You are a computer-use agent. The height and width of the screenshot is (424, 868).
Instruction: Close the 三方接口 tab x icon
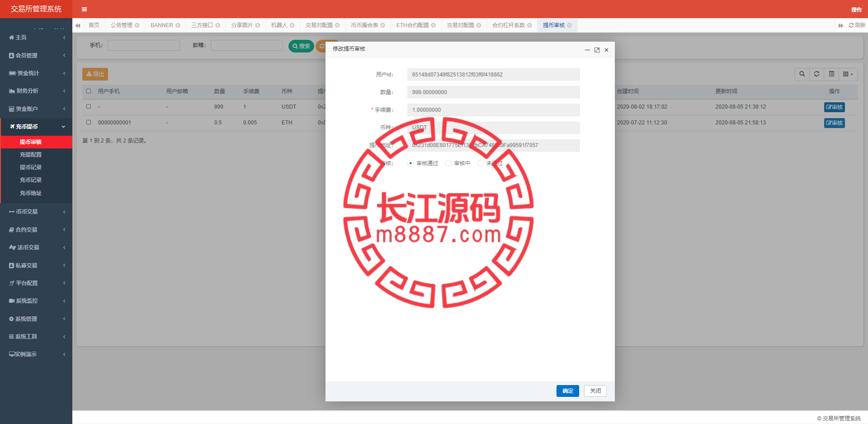coord(217,25)
